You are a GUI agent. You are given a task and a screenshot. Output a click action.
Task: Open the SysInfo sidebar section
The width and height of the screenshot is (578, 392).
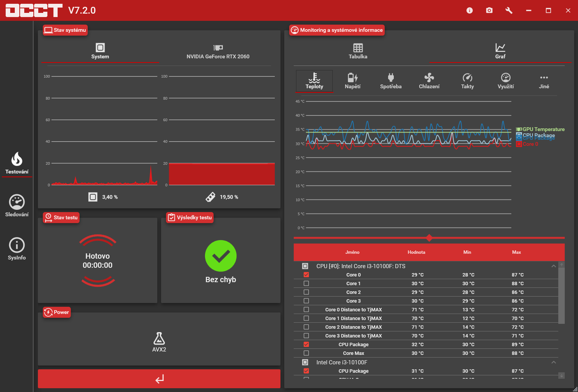[x=17, y=249]
